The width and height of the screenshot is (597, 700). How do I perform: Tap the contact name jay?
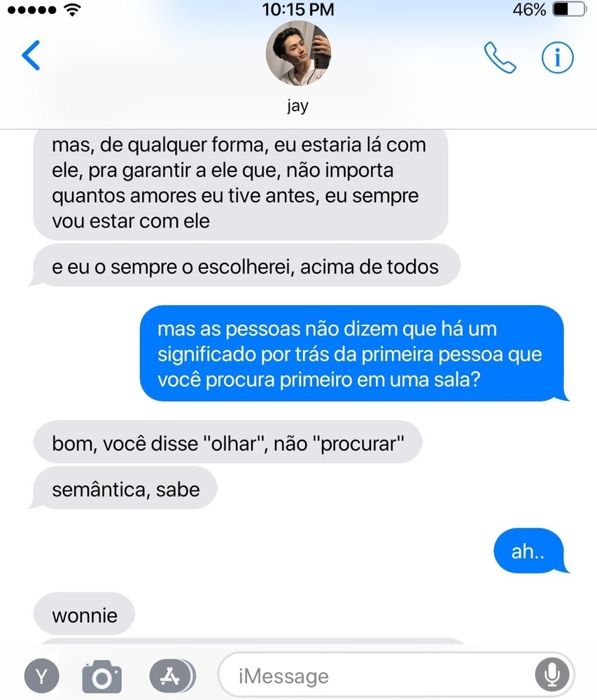tap(297, 106)
